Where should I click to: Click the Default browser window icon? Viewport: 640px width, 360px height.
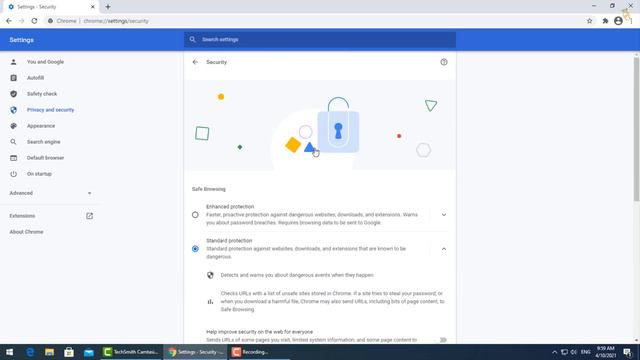click(13, 158)
